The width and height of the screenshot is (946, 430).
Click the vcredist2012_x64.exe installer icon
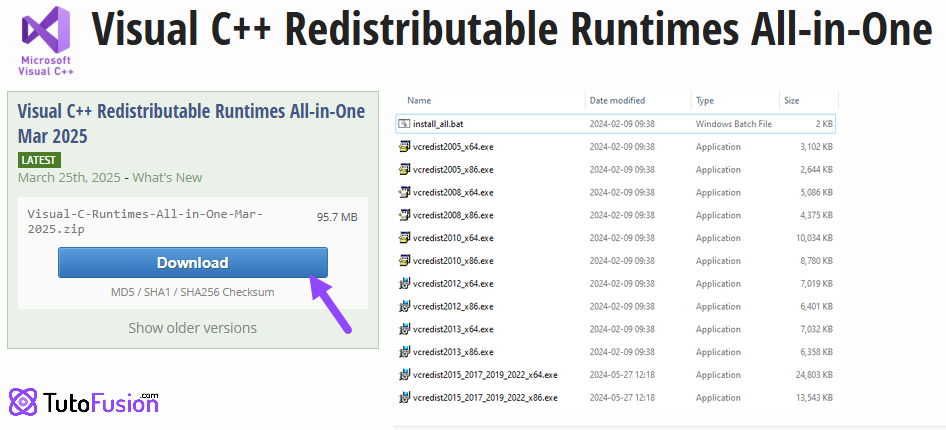coord(404,283)
